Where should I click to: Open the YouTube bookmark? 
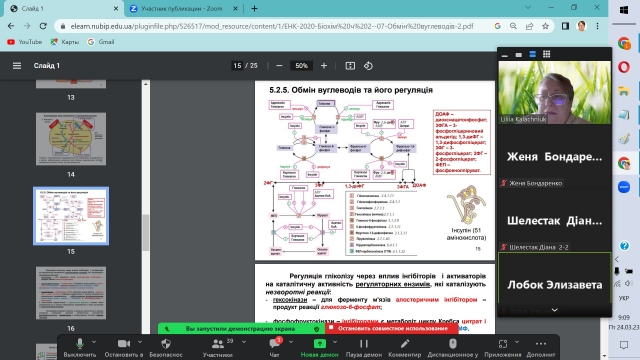pos(25,42)
